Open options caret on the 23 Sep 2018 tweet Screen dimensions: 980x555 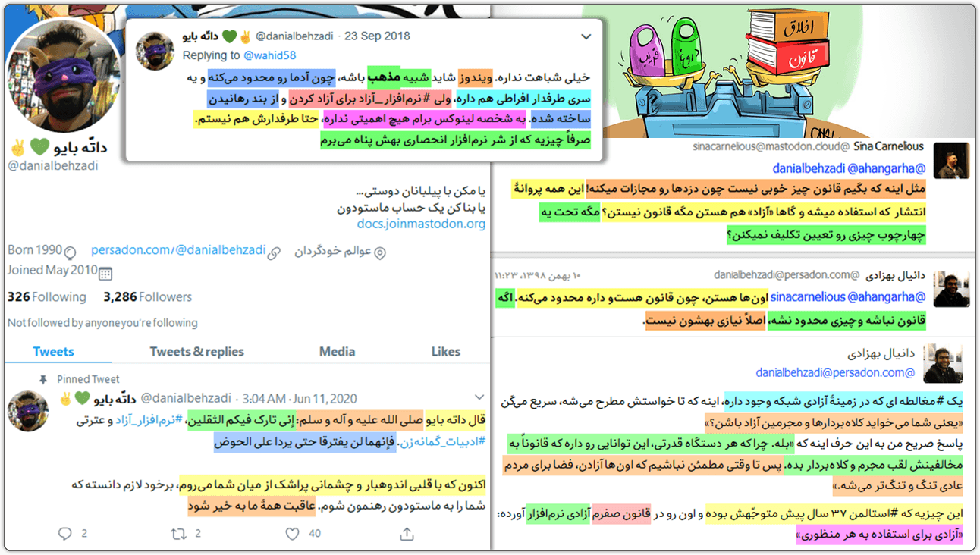[585, 36]
